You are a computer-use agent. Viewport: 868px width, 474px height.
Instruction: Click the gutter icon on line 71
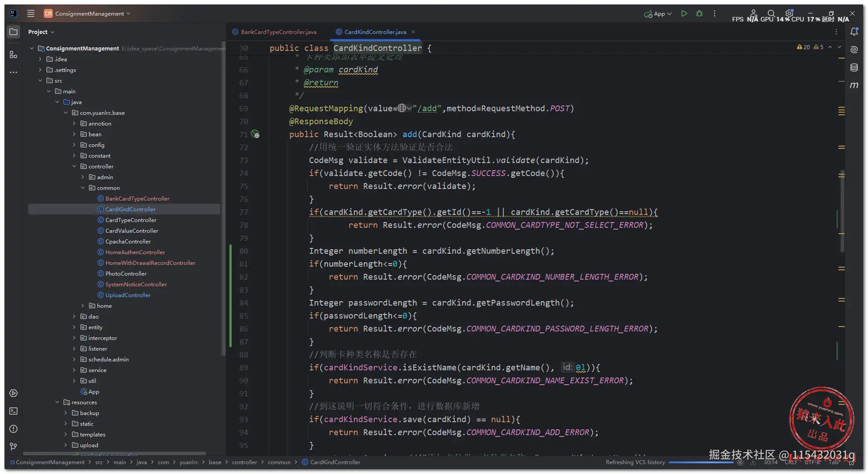255,134
